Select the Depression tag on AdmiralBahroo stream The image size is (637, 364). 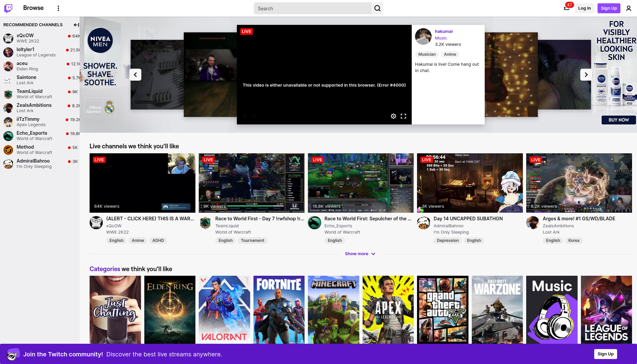click(x=448, y=241)
